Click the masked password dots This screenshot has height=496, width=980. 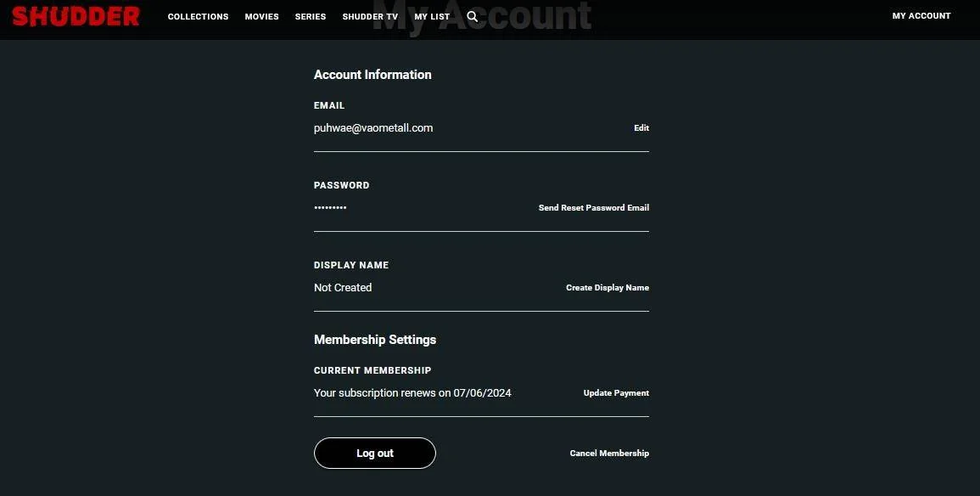[x=330, y=207]
